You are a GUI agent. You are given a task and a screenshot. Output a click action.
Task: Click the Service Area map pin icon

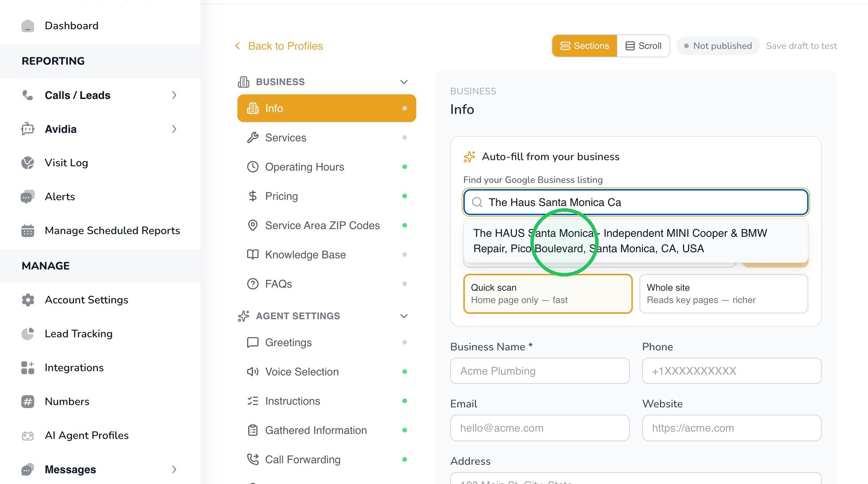253,225
